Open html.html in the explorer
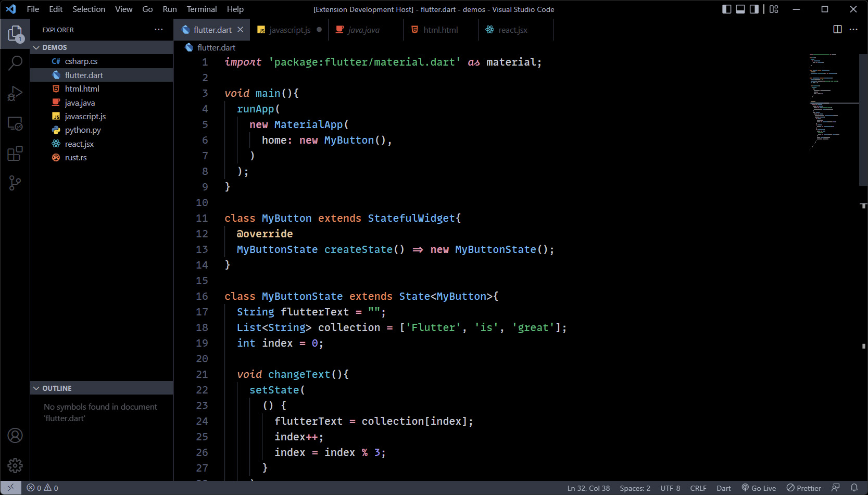The width and height of the screenshot is (868, 495). [102, 89]
